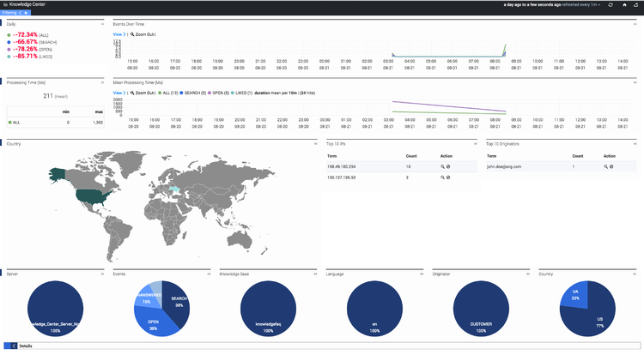Viewport: 644px width, 355px height.
Task: Open the Details row at the bottom
Action: [26, 346]
